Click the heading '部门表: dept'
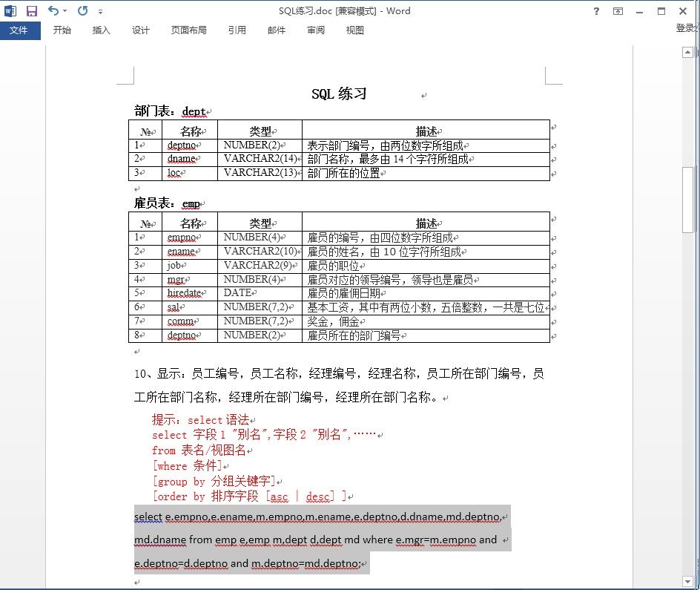This screenshot has width=700, height=590. [170, 111]
